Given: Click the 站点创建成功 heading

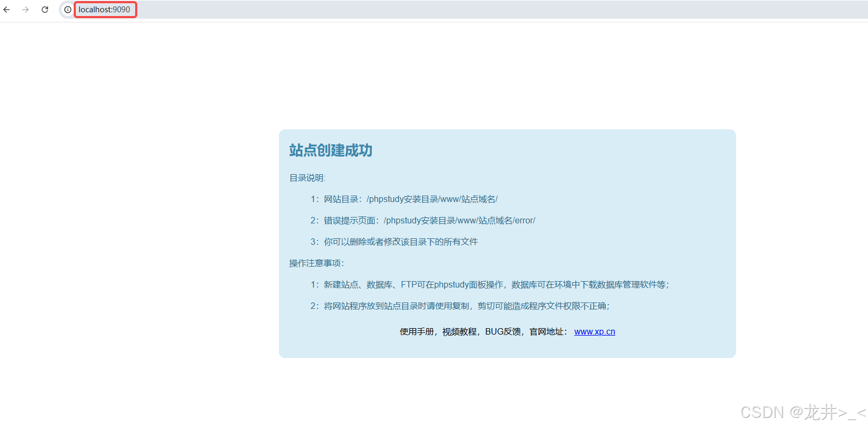Looking at the screenshot, I should coord(331,150).
